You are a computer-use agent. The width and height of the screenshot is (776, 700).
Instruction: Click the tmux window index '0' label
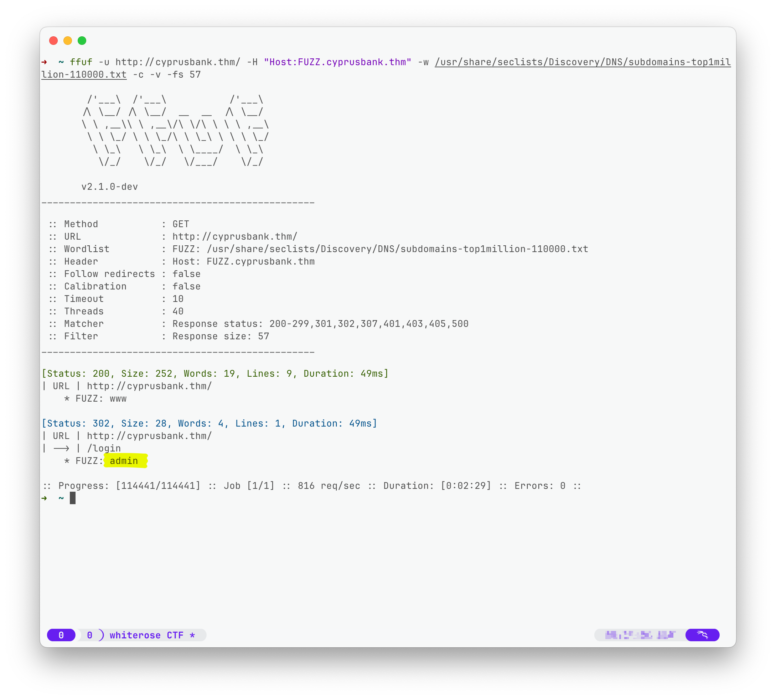click(x=90, y=635)
